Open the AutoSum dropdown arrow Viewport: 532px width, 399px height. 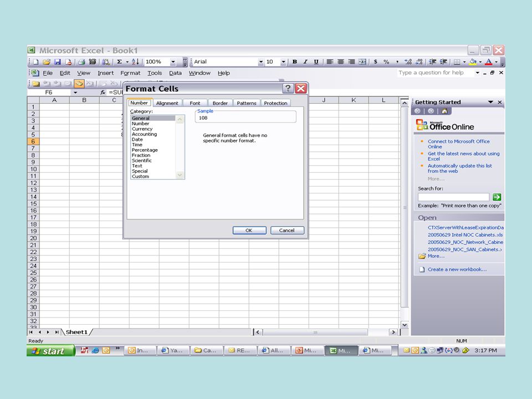click(127, 62)
